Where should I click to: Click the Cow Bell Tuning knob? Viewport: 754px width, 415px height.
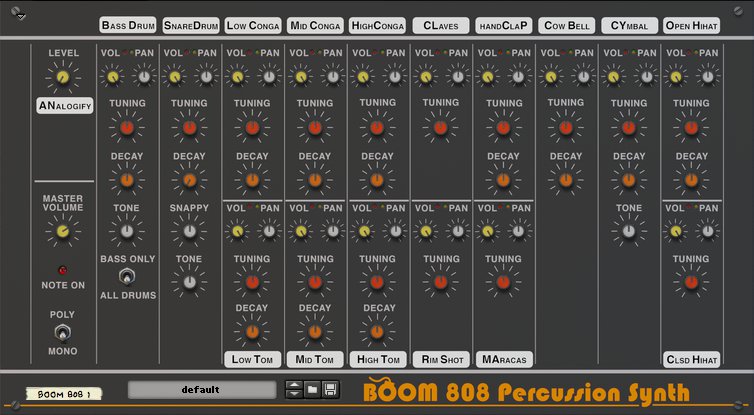566,128
